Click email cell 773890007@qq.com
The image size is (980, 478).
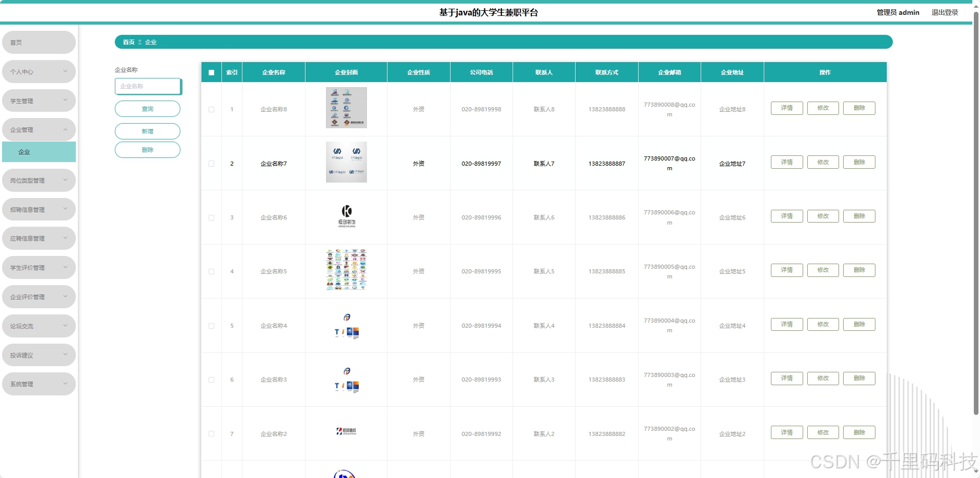[669, 164]
